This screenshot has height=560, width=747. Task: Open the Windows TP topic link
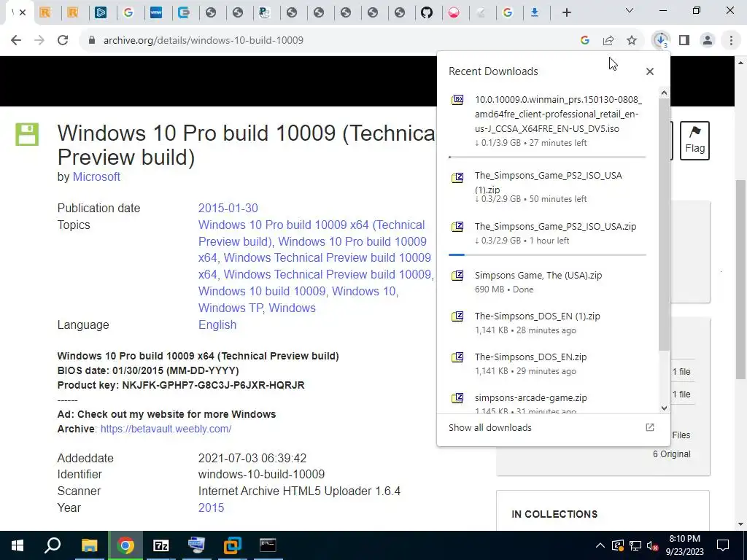[x=230, y=308]
